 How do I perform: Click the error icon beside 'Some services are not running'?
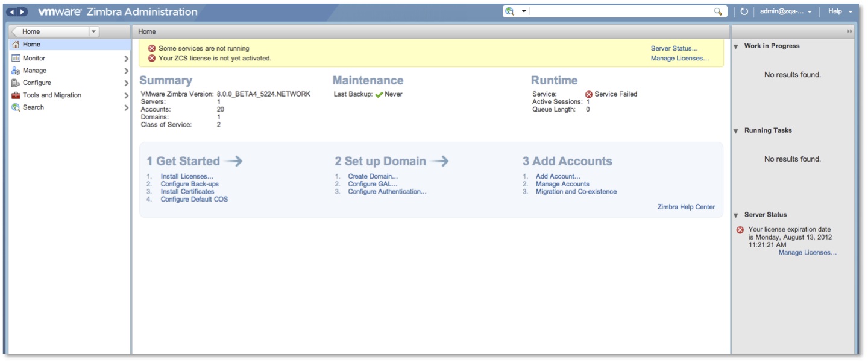click(152, 49)
